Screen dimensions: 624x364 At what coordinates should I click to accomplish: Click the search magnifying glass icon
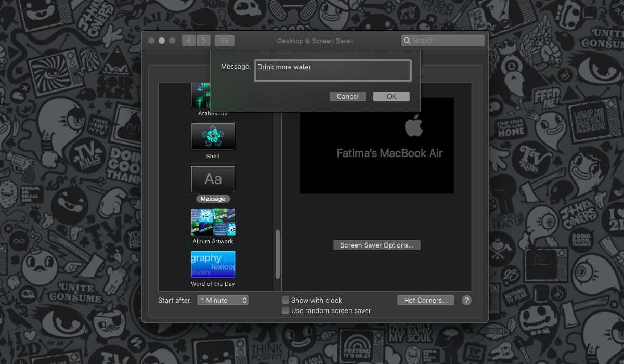(407, 40)
